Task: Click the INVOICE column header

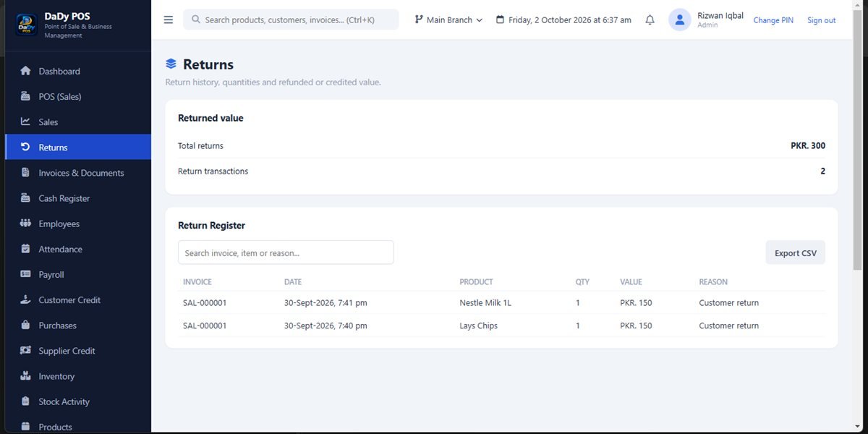Action: [x=197, y=282]
